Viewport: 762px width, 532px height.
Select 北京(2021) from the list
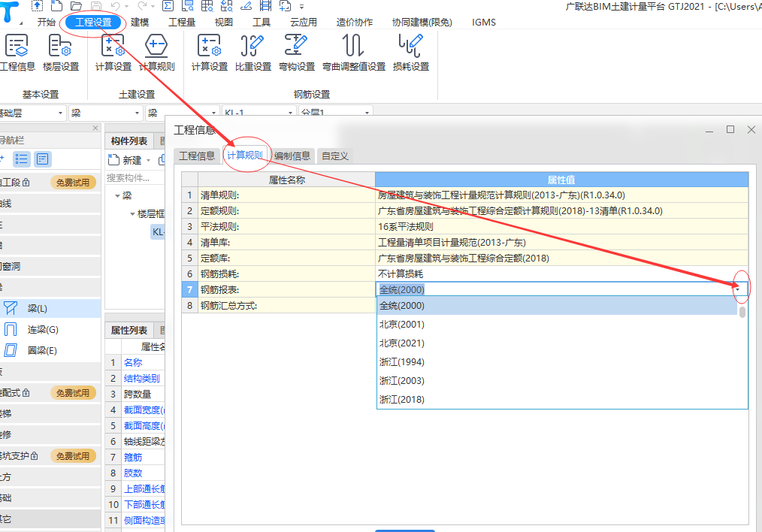(x=402, y=343)
